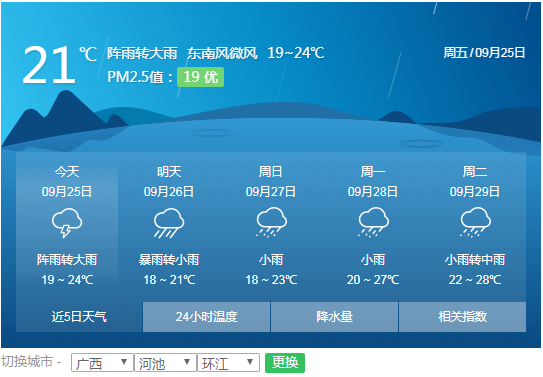Click today's range 19 ~ 24℃ in forecast

67,280
